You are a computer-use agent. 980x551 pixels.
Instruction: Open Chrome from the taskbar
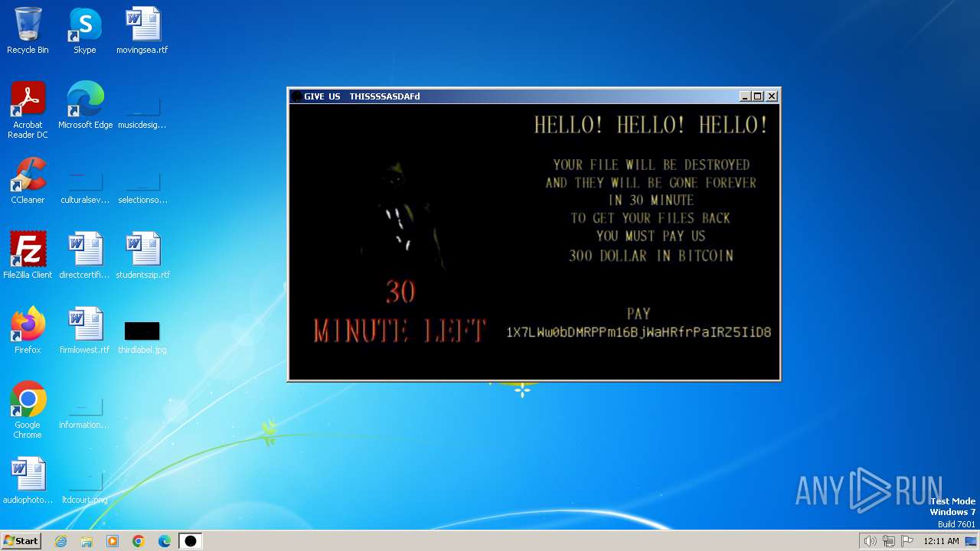click(x=139, y=541)
